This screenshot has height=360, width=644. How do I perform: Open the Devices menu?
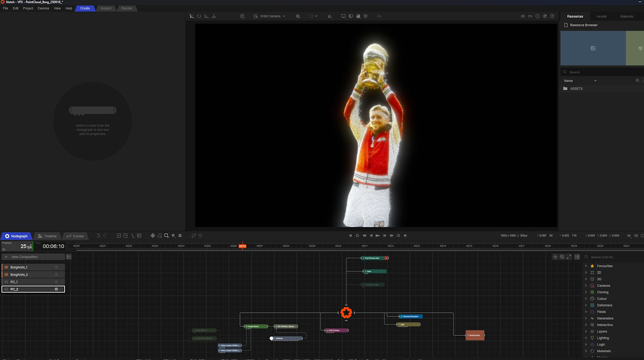click(43, 9)
